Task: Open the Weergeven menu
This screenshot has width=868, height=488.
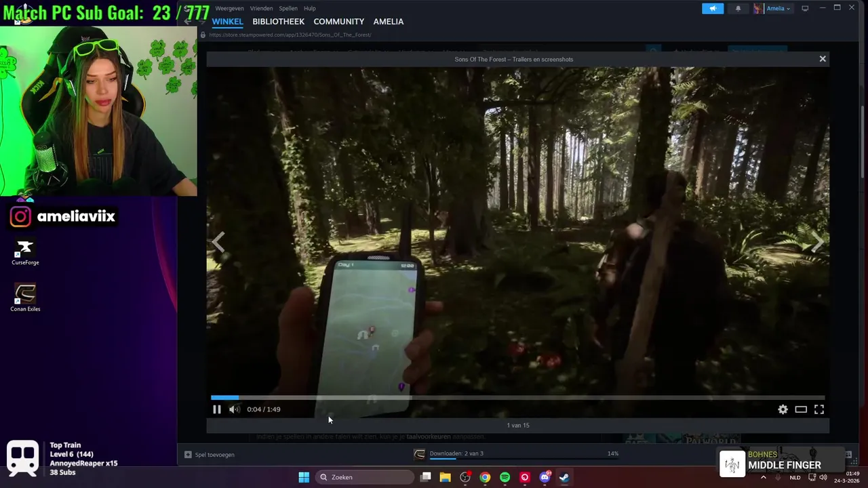Action: [229, 8]
